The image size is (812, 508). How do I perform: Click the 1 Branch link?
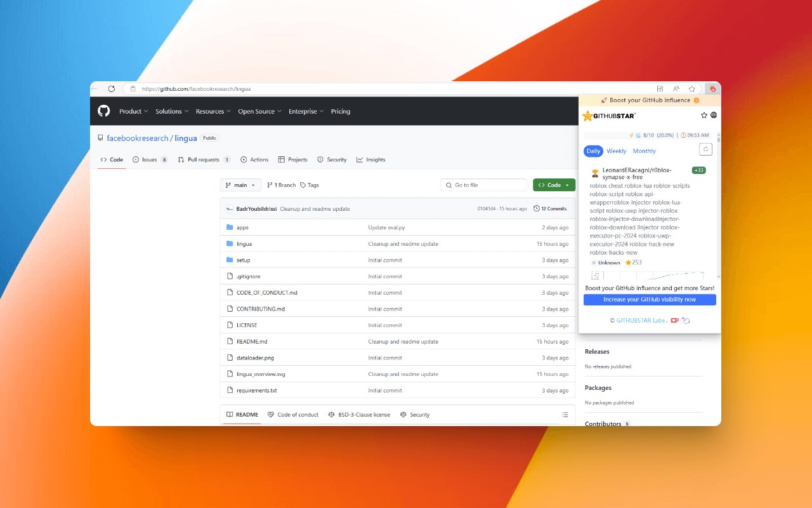282,185
